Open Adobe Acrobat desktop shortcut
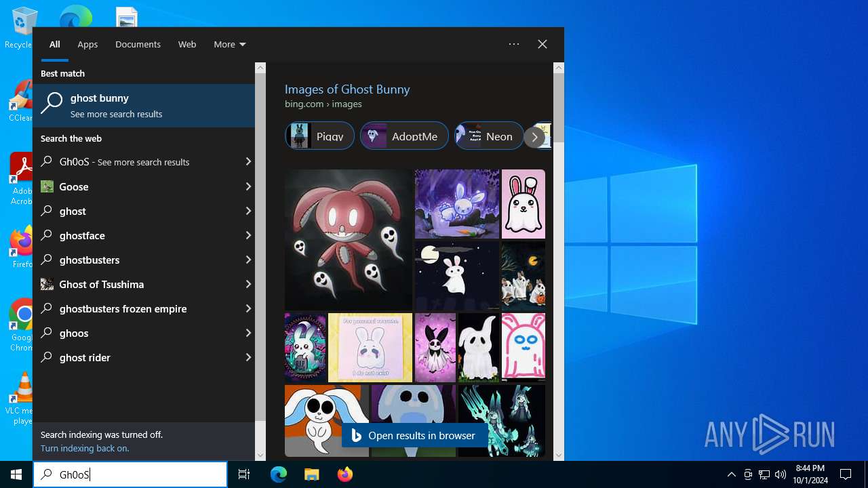 [x=20, y=179]
